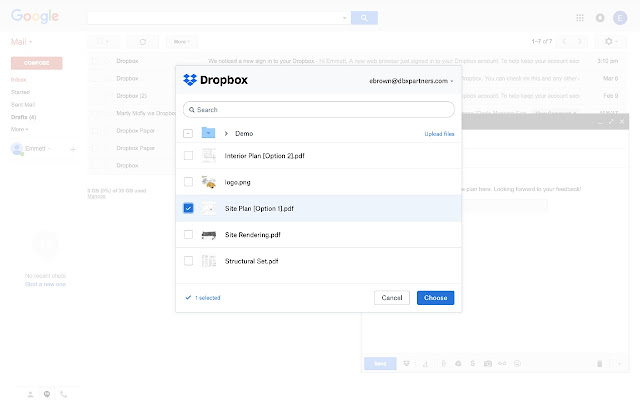This screenshot has width=640, height=400.
Task: Open the Starred label
Action: tap(20, 92)
